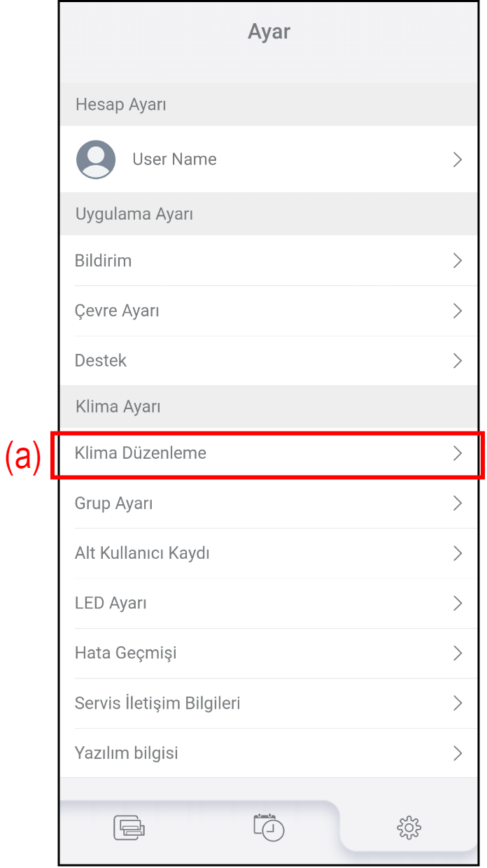Screen dimensions: 487x868
Task: Click the Klima Düzenleme chevron arrow
Action: click(x=458, y=453)
